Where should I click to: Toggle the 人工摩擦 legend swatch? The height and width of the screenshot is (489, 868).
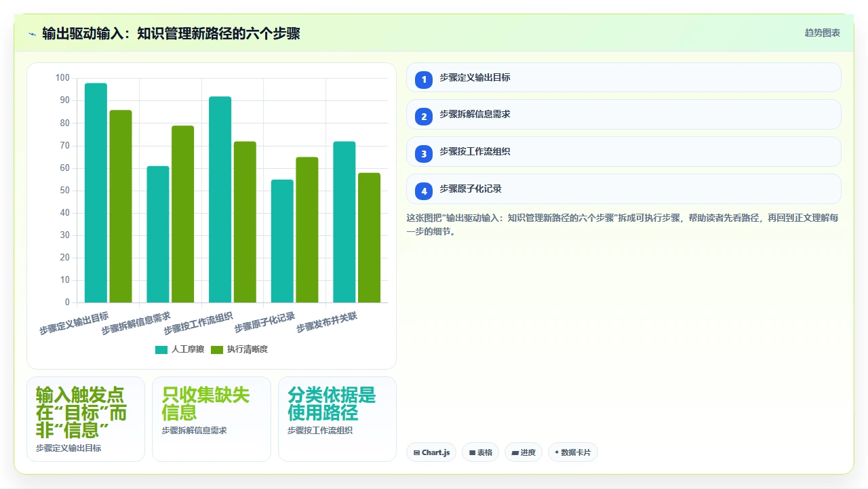click(161, 349)
